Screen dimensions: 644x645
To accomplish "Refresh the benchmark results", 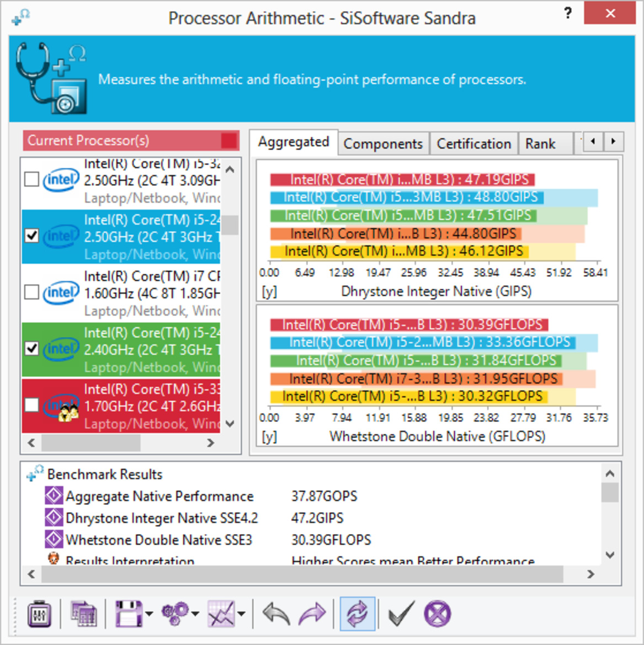I will point(357,614).
